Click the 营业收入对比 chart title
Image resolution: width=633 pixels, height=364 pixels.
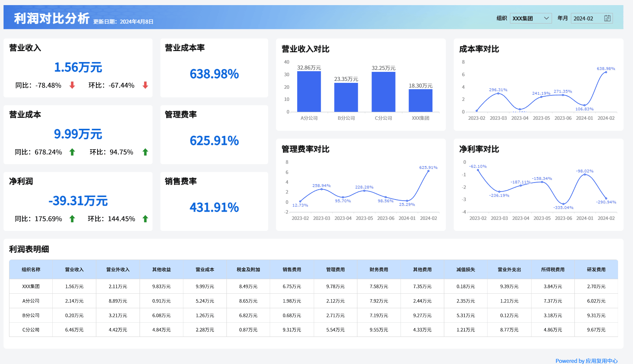(305, 49)
